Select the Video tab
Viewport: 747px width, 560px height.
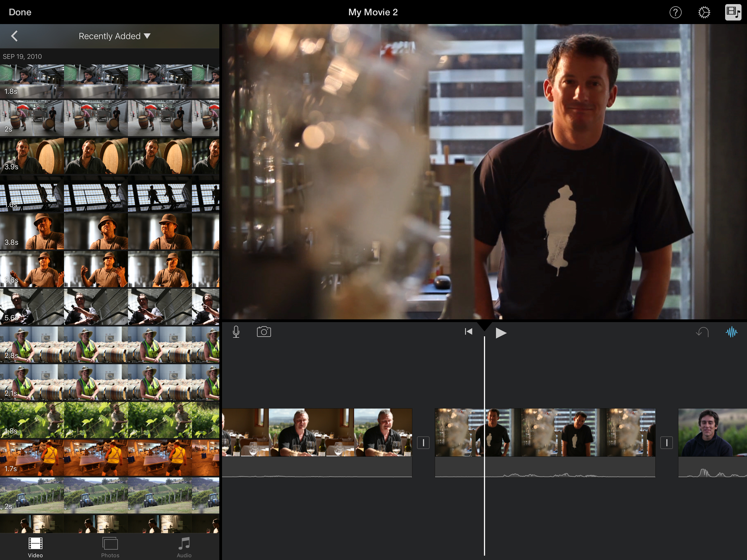click(35, 547)
